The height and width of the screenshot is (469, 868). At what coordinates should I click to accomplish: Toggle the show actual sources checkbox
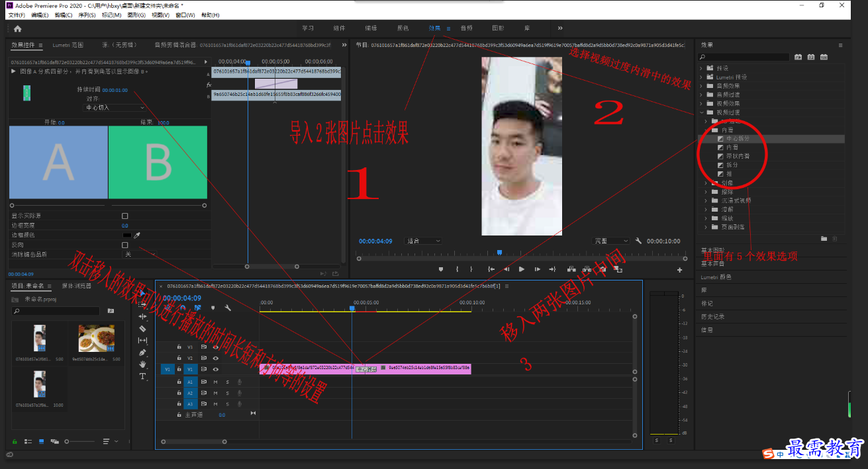point(124,216)
